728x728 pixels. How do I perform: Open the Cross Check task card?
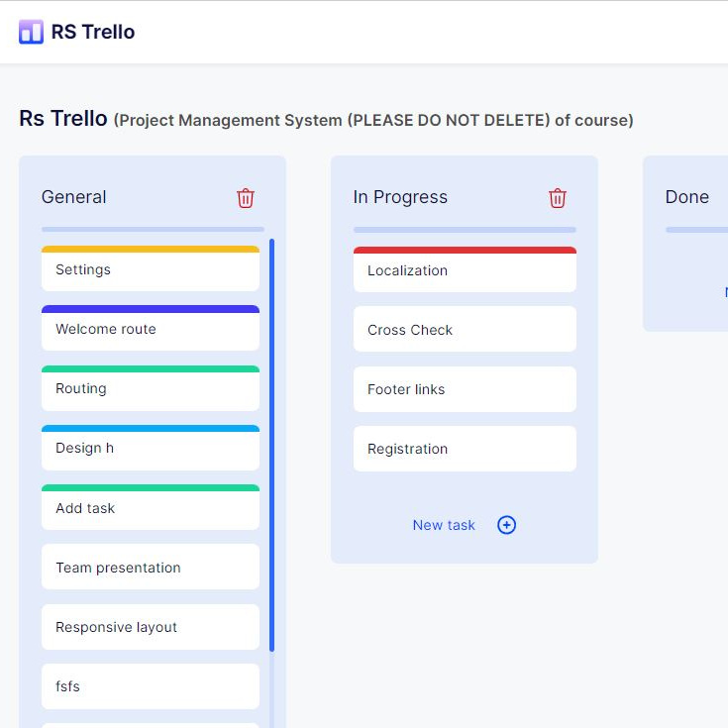click(465, 329)
